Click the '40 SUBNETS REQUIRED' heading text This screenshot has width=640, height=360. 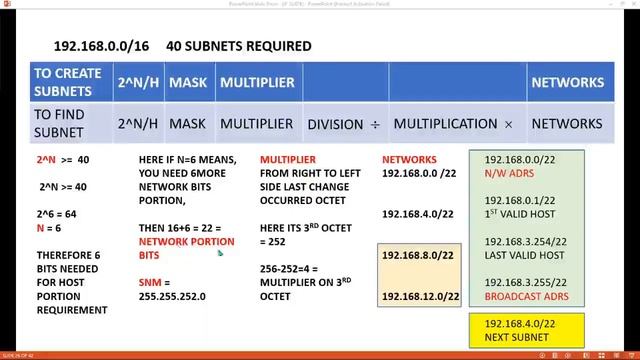tap(239, 46)
